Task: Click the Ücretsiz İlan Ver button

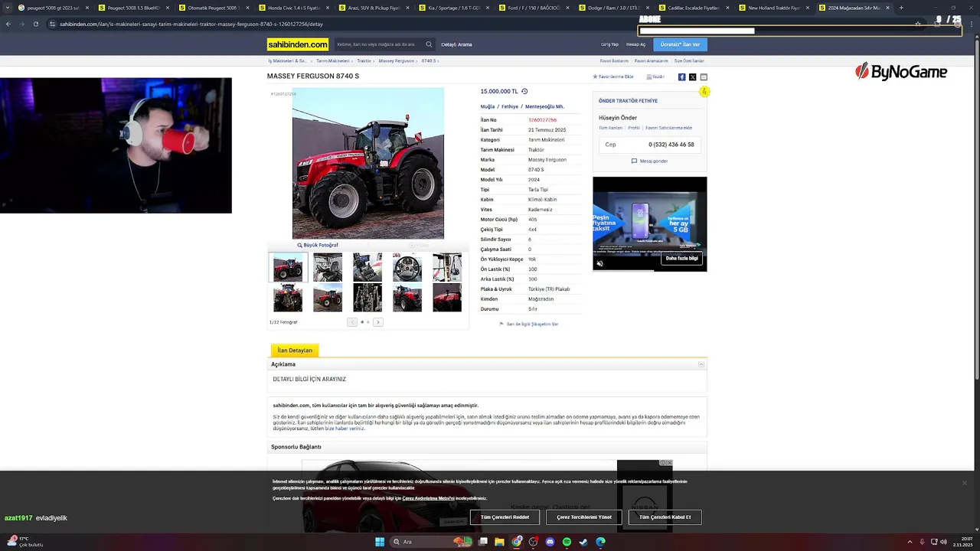Action: pyautogui.click(x=680, y=44)
